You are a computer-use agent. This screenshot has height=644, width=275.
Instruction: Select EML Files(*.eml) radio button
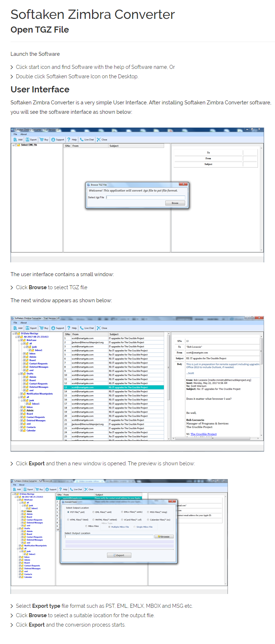tap(93, 512)
